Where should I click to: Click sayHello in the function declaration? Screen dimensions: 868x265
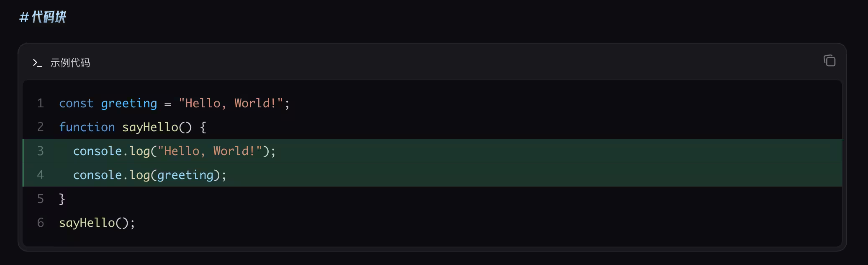click(150, 127)
